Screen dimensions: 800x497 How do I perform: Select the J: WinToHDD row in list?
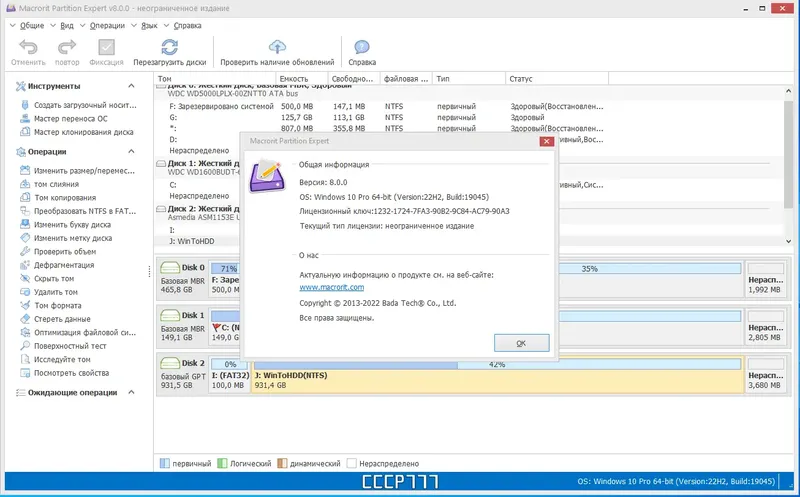[197, 241]
